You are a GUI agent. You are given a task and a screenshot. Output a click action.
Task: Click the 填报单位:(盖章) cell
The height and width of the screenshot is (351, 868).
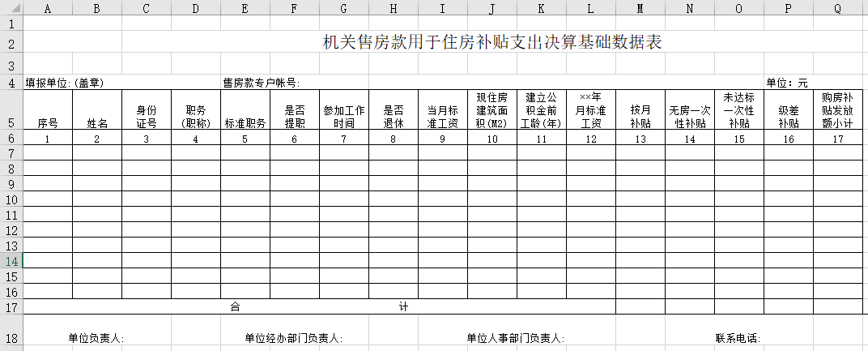pos(65,83)
